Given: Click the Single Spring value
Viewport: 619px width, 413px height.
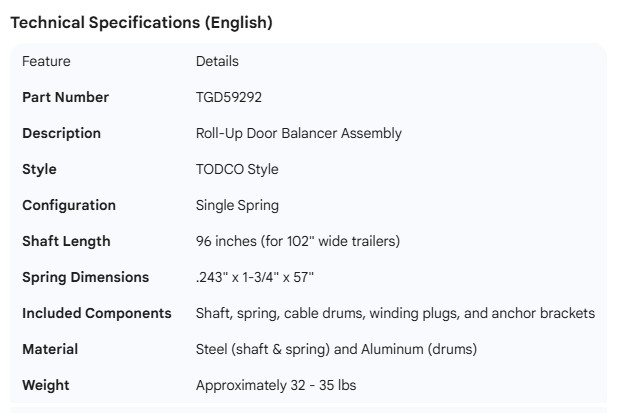Looking at the screenshot, I should pos(237,205).
